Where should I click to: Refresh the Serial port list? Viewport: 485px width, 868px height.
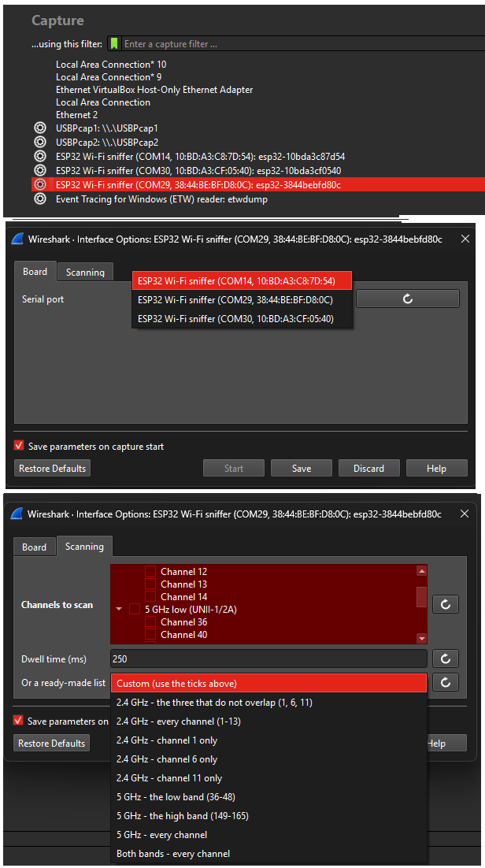[x=408, y=299]
